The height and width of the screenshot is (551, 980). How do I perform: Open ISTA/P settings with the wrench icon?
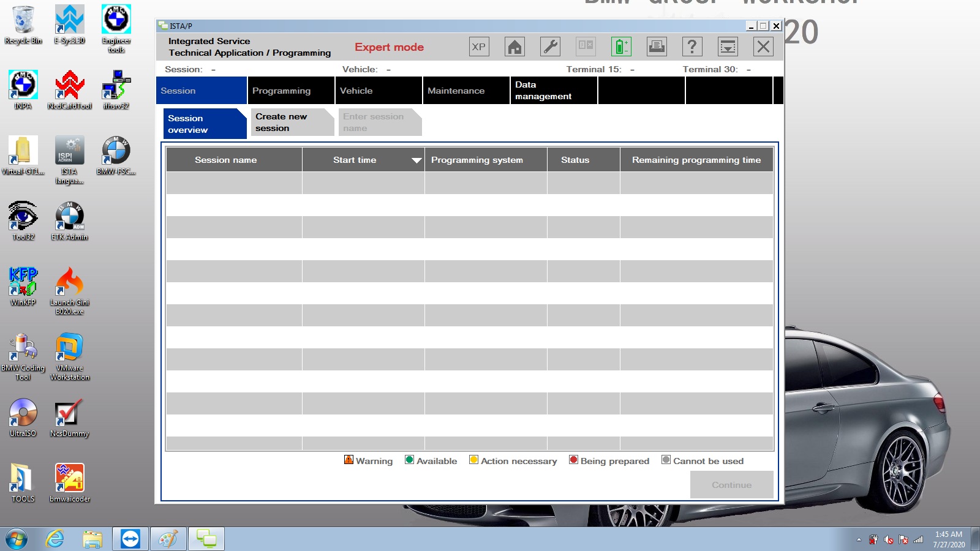[x=549, y=46]
